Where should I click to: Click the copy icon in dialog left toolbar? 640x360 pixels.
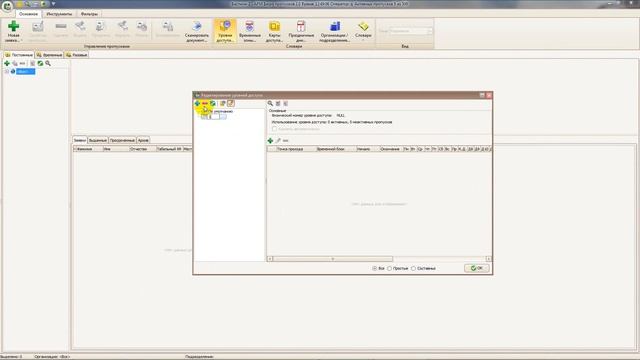pyautogui.click(x=222, y=103)
